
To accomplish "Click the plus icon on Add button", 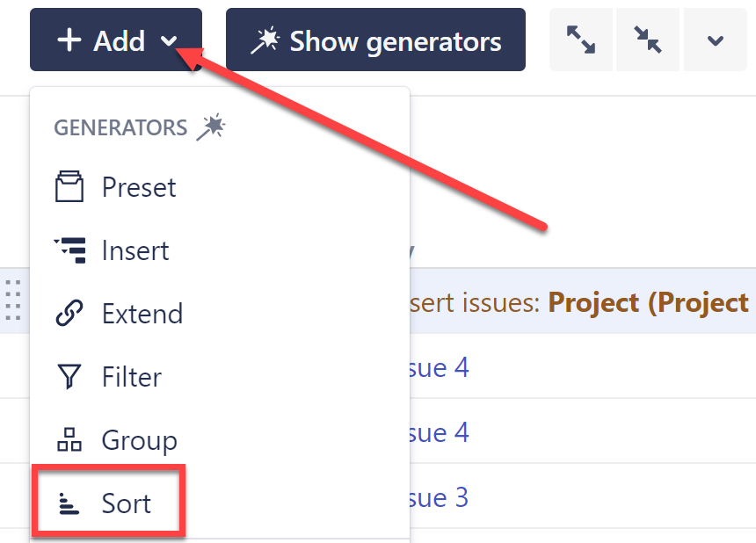I will point(69,40).
